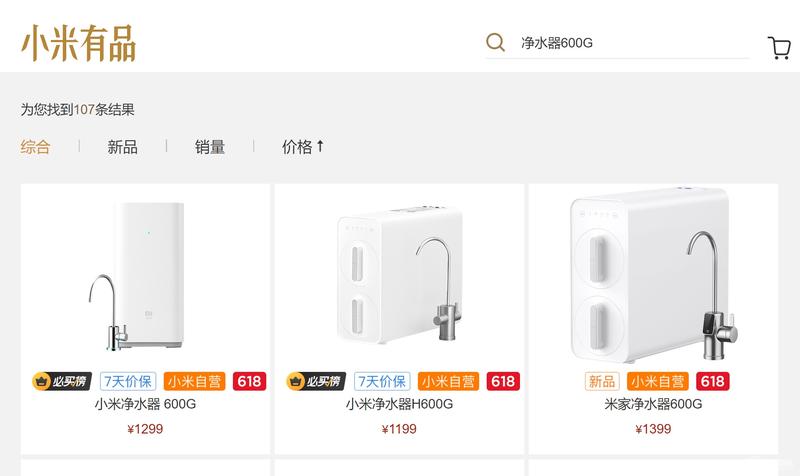This screenshot has width=800, height=476.
Task: Open the shopping cart
Action: [x=779, y=48]
